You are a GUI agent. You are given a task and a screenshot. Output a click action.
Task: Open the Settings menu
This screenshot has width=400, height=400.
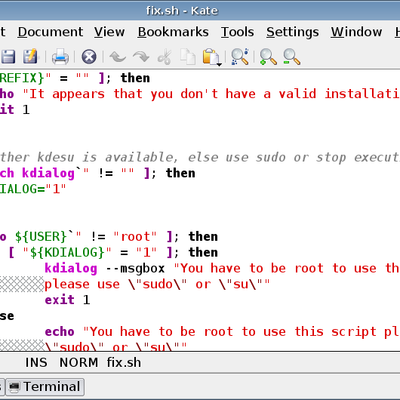point(292,32)
